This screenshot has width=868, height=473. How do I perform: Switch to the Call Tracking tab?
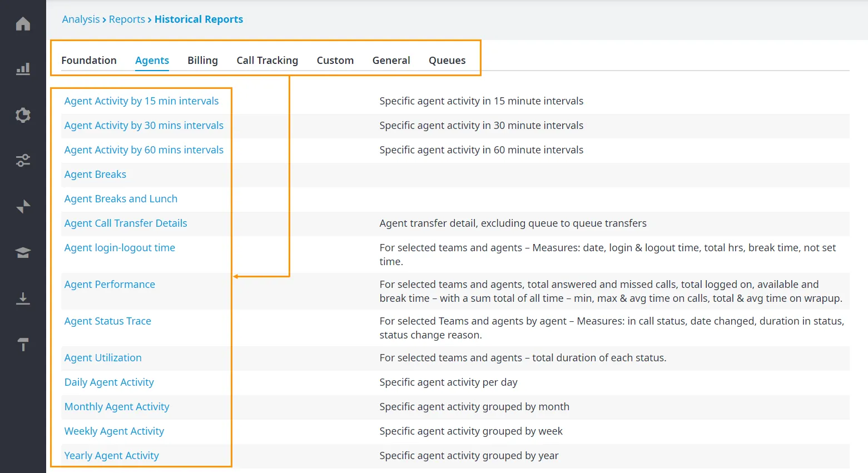click(x=267, y=61)
